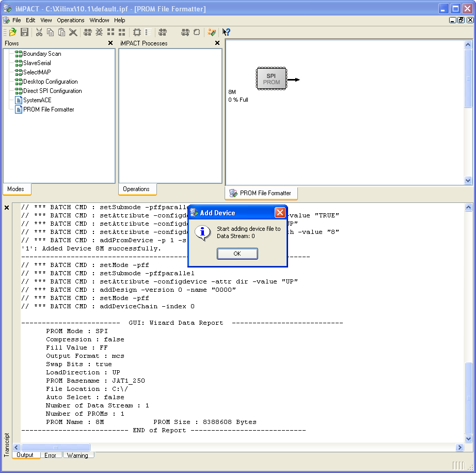Click the transcript scroll left arrow
This screenshot has height=473, width=476.
click(x=17, y=447)
